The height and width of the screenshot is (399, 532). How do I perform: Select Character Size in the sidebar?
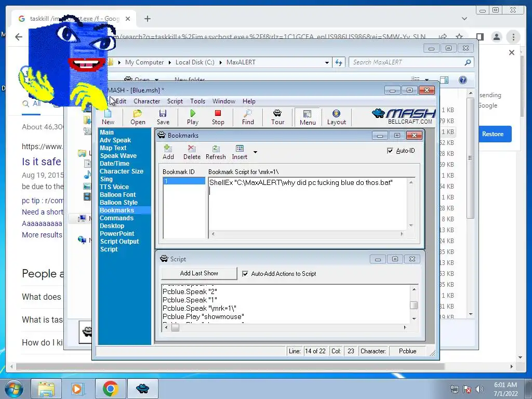pyautogui.click(x=122, y=171)
